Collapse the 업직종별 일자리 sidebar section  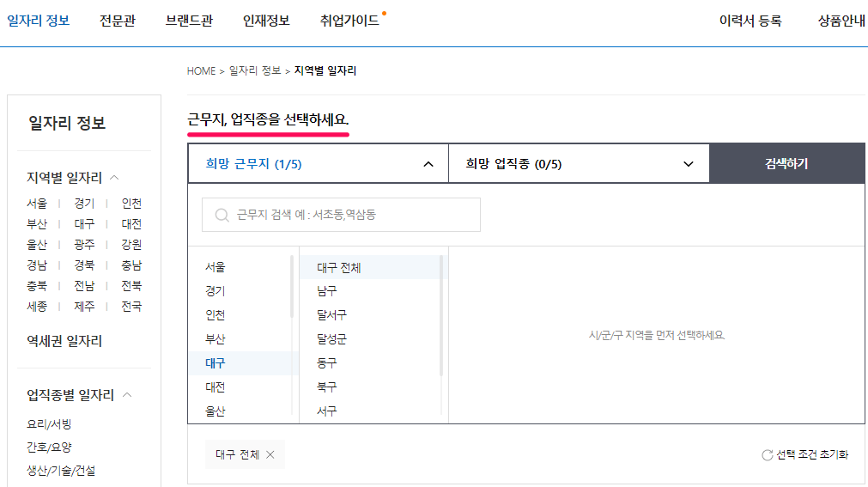click(x=127, y=394)
